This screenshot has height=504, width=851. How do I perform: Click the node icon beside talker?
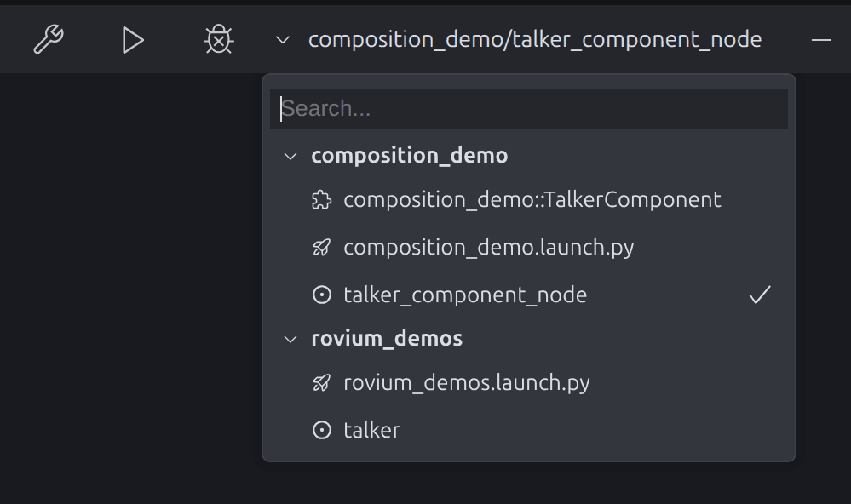point(321,430)
